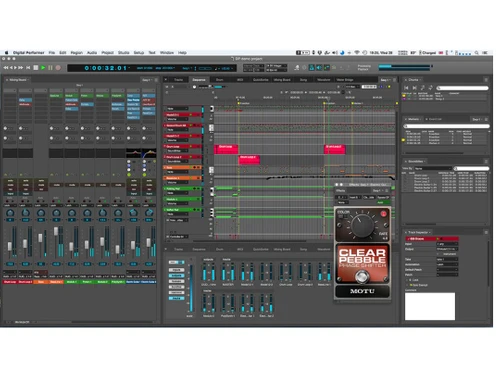The width and height of the screenshot is (500, 375).
Task: Click the return-to-start transport icon
Action: click(x=28, y=68)
